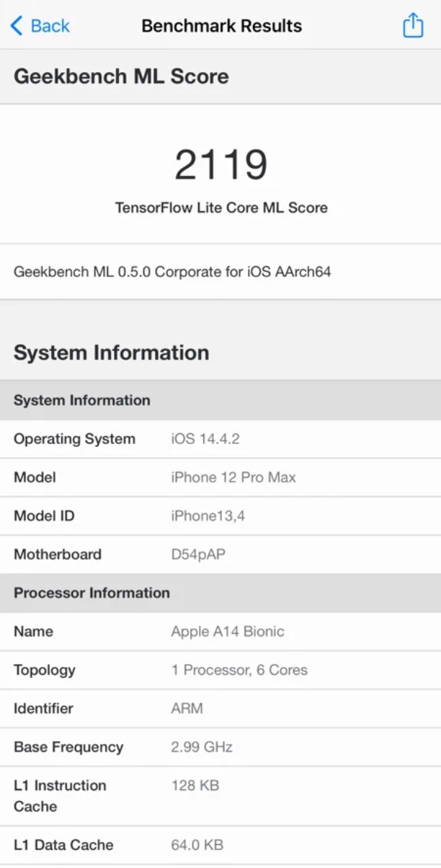Tap the Topology 1 Processor, 6 Cores row
This screenshot has height=868, width=441.
(220, 670)
